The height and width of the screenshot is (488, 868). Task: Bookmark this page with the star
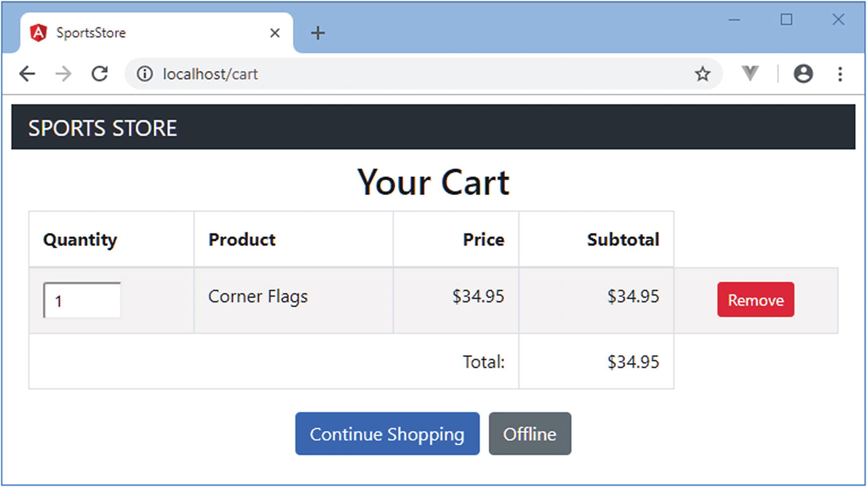702,74
